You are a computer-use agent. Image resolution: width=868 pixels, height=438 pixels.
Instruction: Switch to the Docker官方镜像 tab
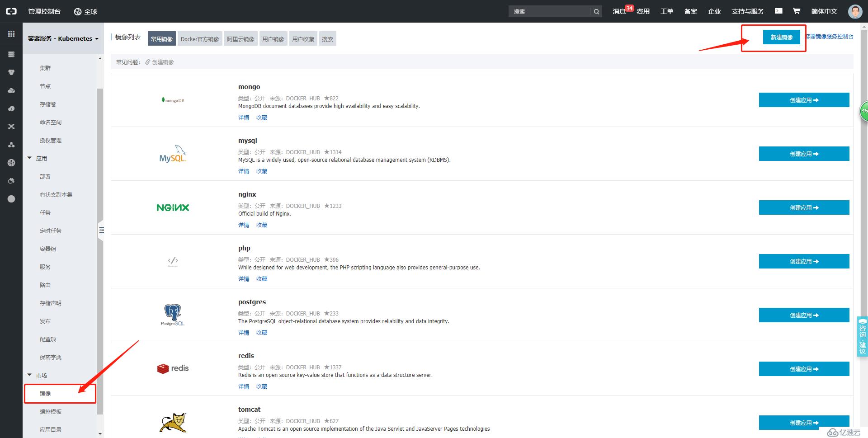tap(200, 39)
